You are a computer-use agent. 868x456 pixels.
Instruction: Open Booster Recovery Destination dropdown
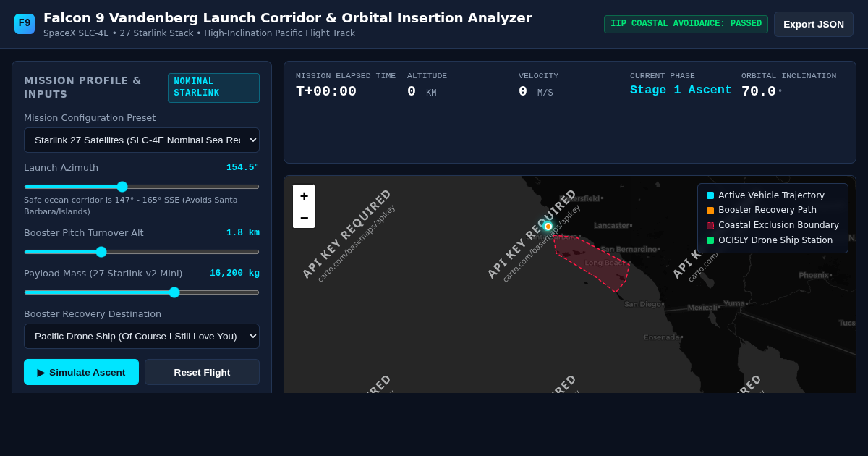(x=142, y=337)
